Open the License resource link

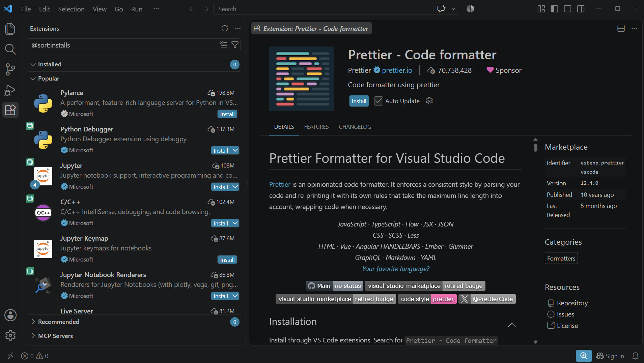pos(567,326)
